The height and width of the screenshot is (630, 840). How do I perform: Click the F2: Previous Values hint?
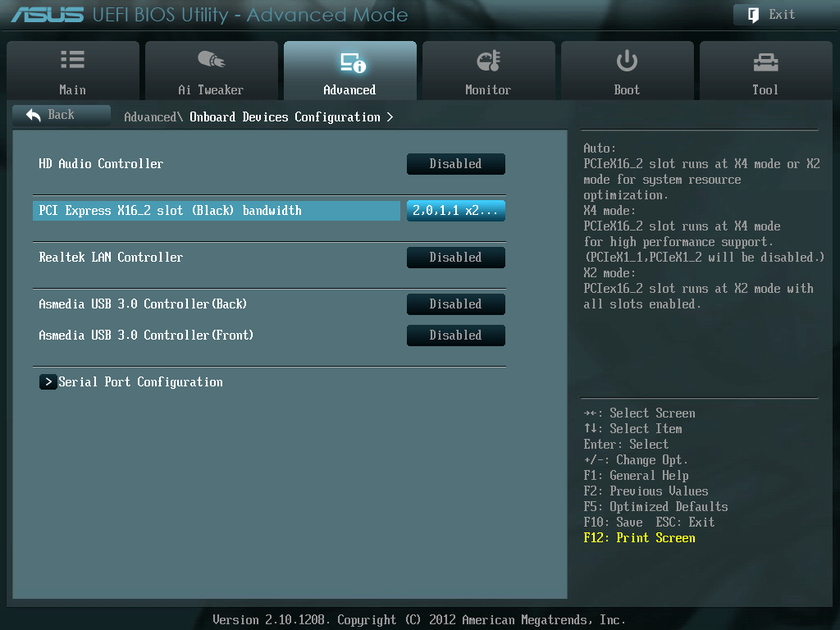pyautogui.click(x=646, y=491)
